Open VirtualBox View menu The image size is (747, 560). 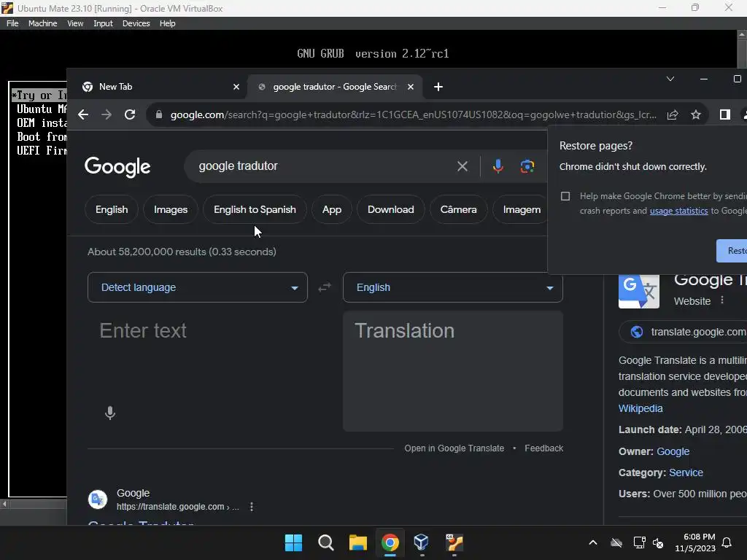tap(75, 23)
